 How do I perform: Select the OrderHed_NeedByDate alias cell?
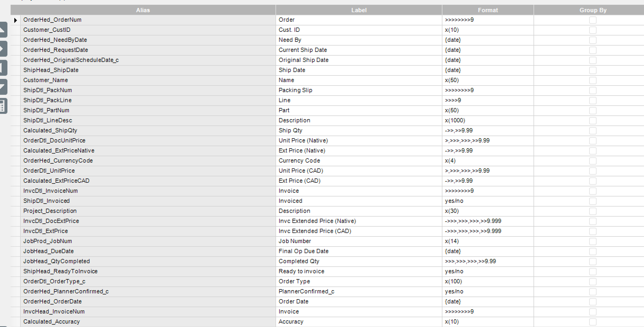pos(148,40)
